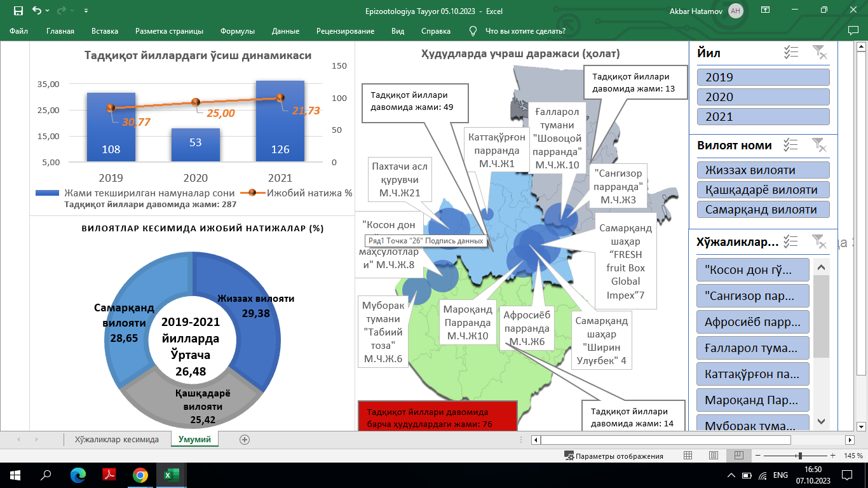Image resolution: width=868 pixels, height=488 pixels.
Task: Select Жиззах вилояти in the slicer
Action: pyautogui.click(x=763, y=170)
